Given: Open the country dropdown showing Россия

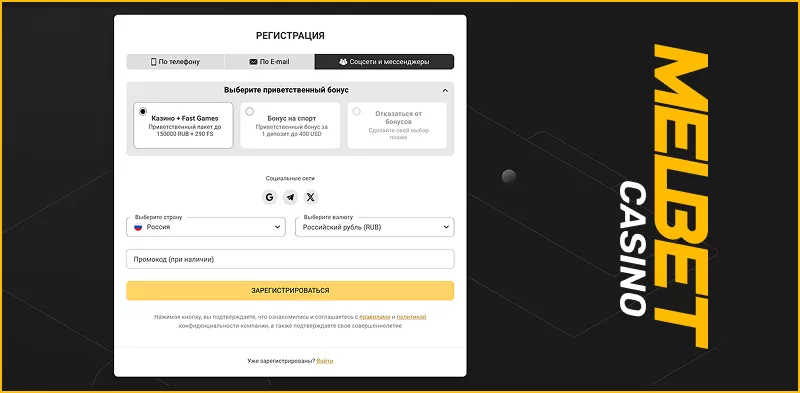Looking at the screenshot, I should coord(206,227).
